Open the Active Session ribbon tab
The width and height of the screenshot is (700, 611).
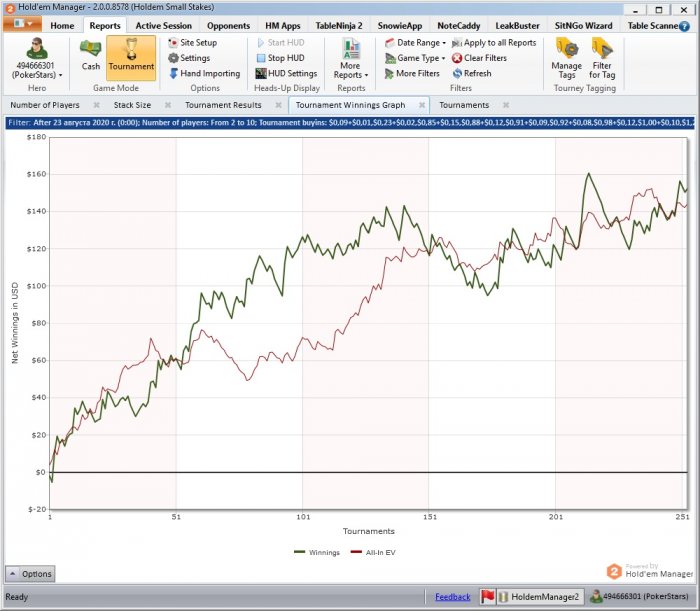click(x=163, y=26)
